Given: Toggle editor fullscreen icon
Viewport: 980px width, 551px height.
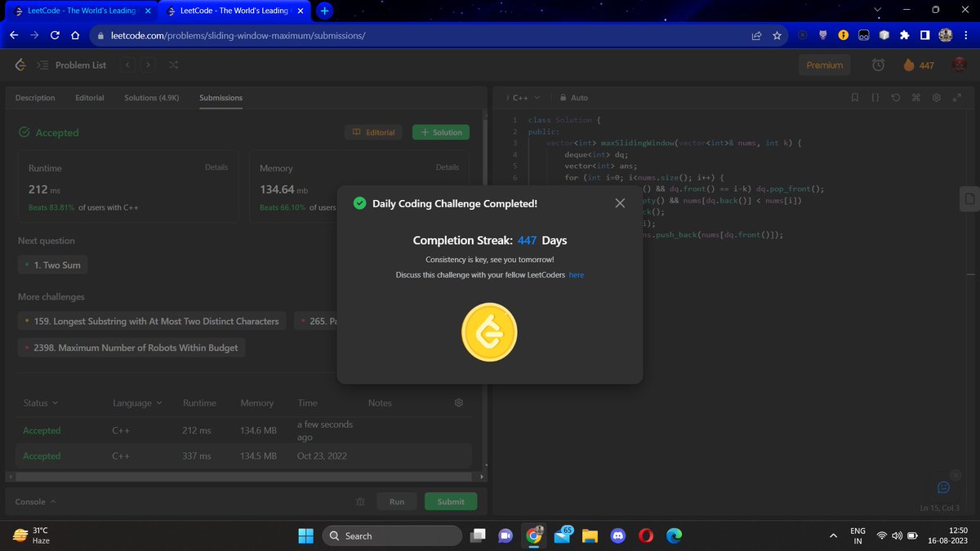Looking at the screenshot, I should tap(956, 98).
